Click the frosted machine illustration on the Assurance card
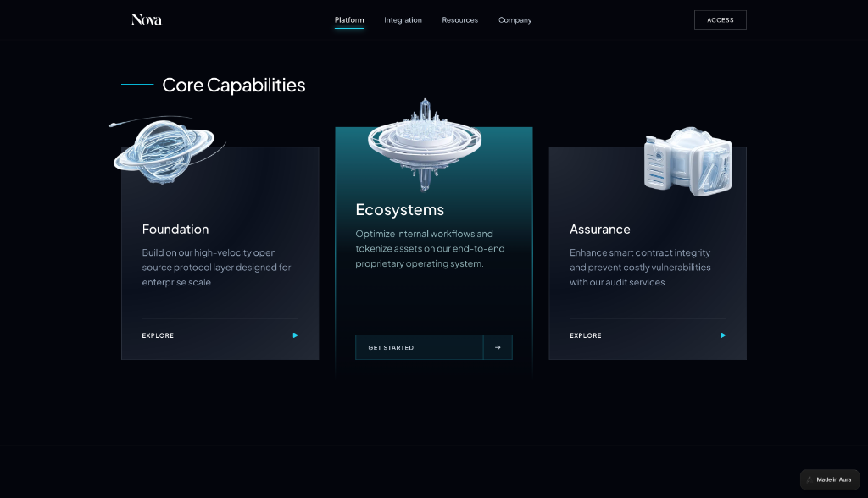 pos(688,161)
